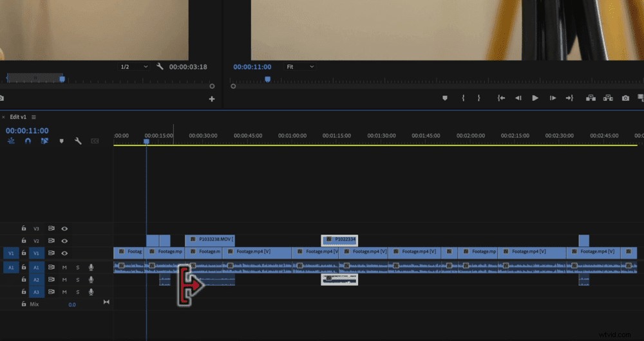
Task: Add a marker in the timeline
Action: [x=62, y=141]
